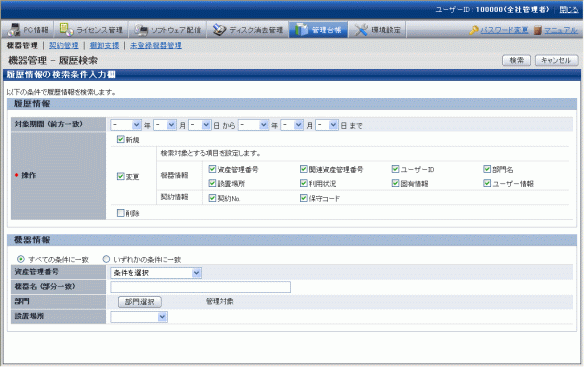The image size is (584, 367).
Task: Open the マニュアル link
Action: (x=561, y=30)
